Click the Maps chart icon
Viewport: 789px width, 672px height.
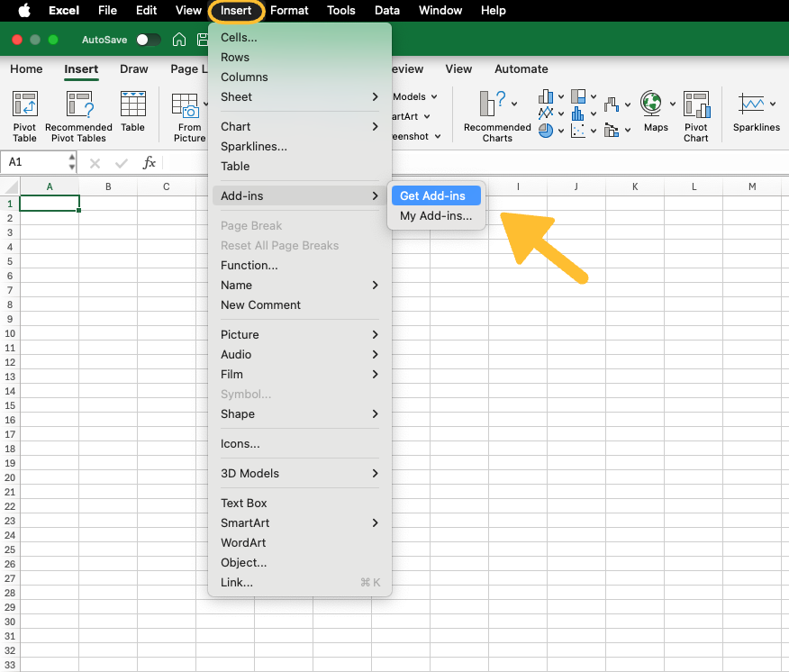tap(655, 113)
